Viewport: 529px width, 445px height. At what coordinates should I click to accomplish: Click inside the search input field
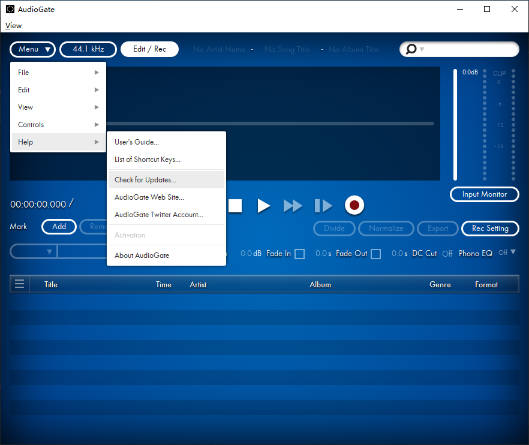pos(471,49)
